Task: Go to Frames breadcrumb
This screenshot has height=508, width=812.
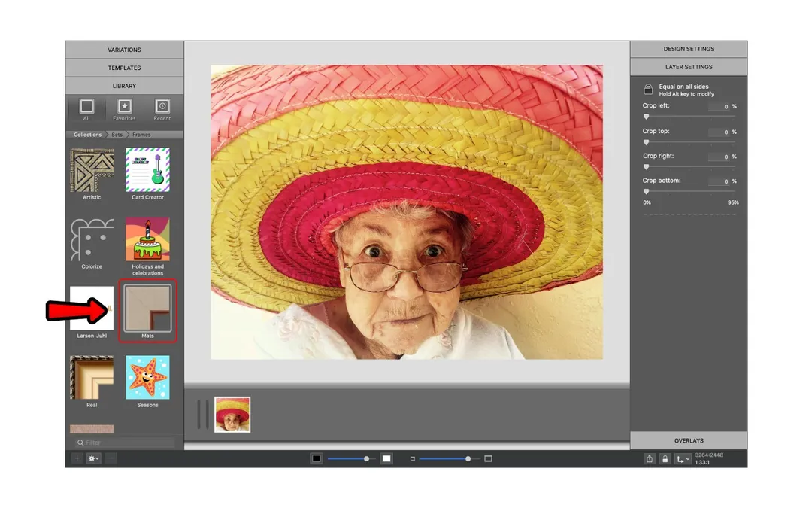Action: 141,135
